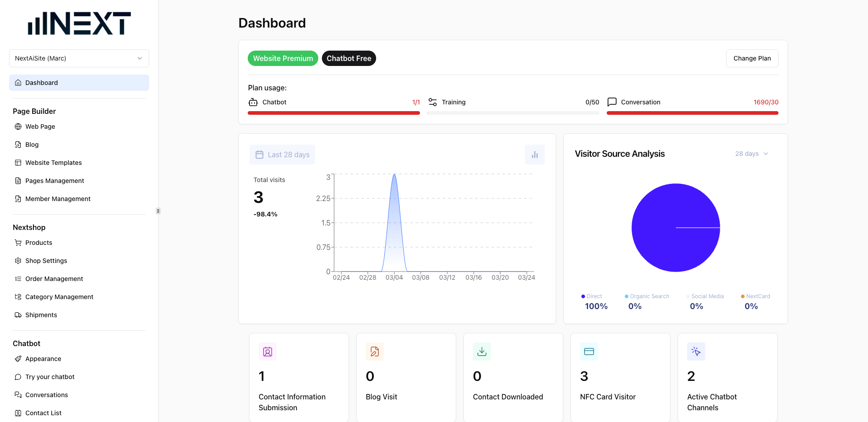Open the Blog section icon

18,145
